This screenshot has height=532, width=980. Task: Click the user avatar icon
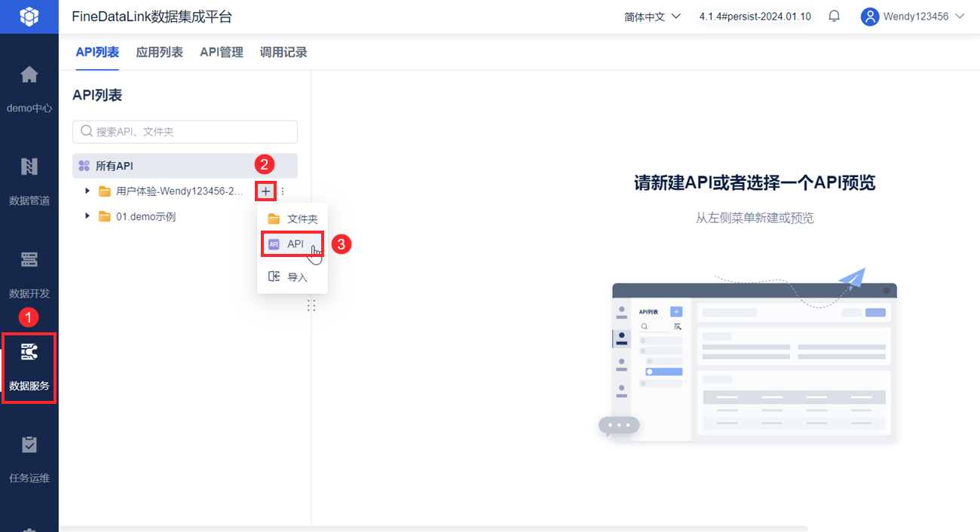pyautogui.click(x=870, y=17)
